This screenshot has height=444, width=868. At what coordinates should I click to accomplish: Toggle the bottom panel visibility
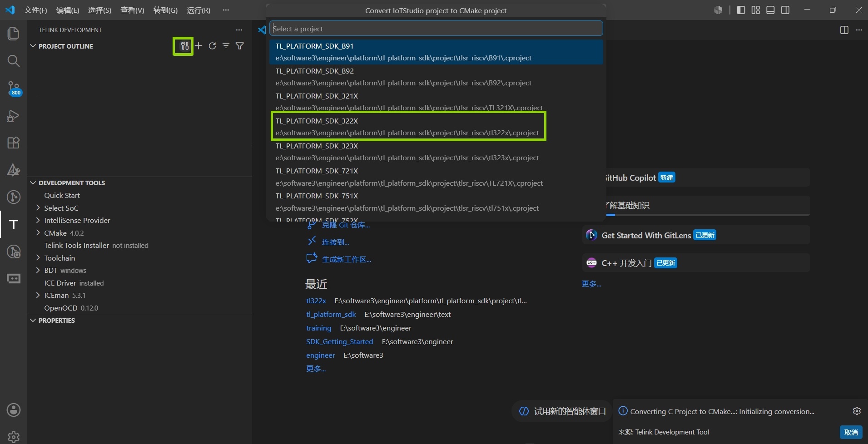(770, 10)
